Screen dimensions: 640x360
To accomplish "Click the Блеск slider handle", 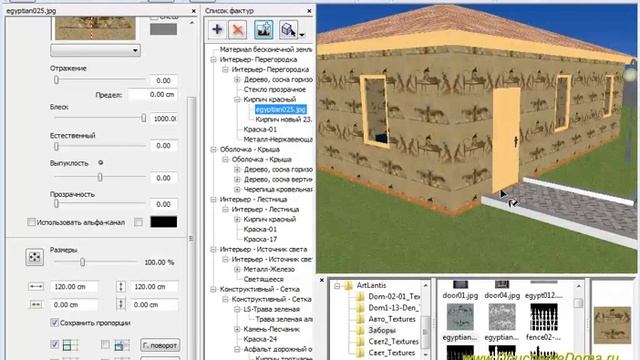I will tap(143, 118).
